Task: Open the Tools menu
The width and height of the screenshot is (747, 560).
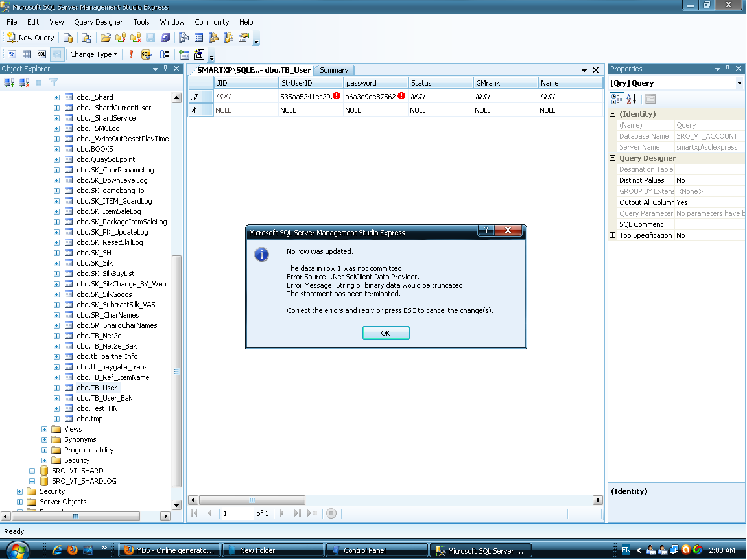Action: [x=141, y=22]
